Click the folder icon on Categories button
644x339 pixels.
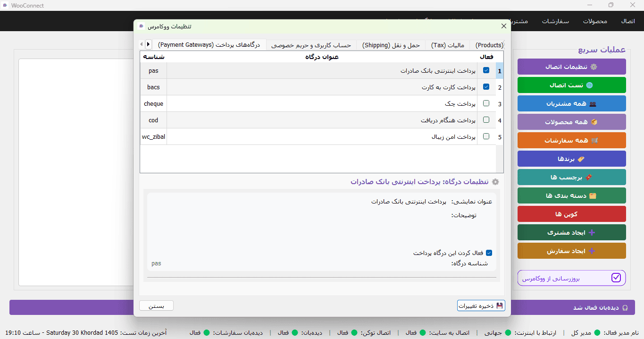pyautogui.click(x=593, y=196)
